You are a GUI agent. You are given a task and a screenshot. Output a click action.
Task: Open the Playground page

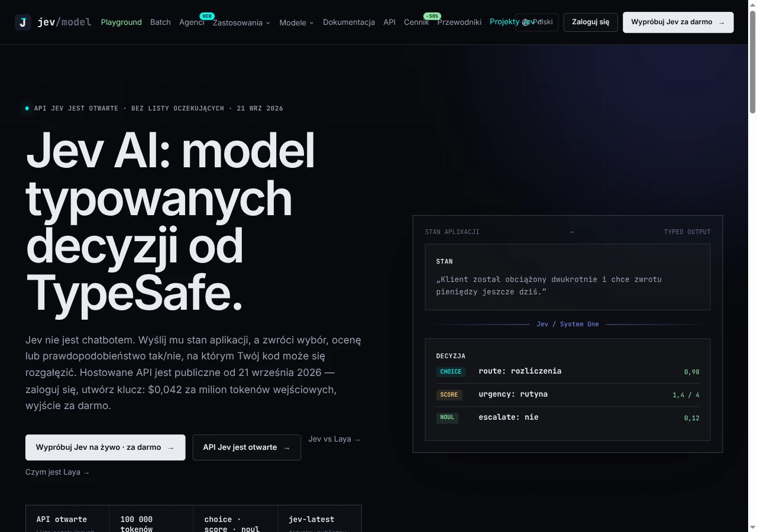coord(121,22)
